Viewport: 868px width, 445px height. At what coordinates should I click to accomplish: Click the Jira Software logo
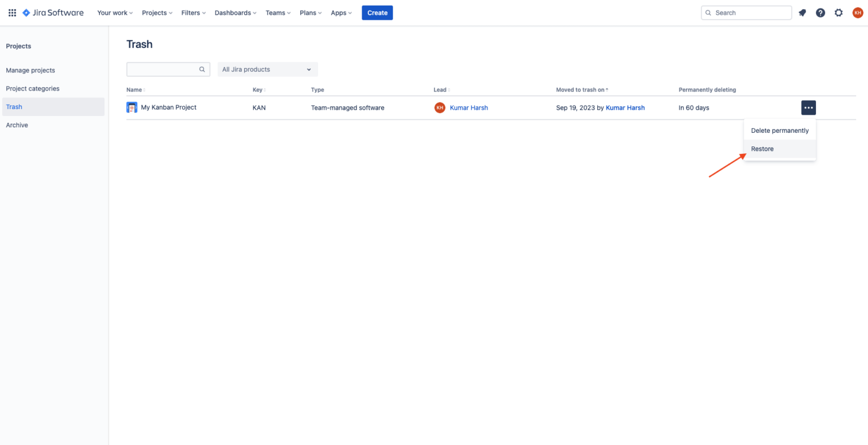(x=53, y=12)
